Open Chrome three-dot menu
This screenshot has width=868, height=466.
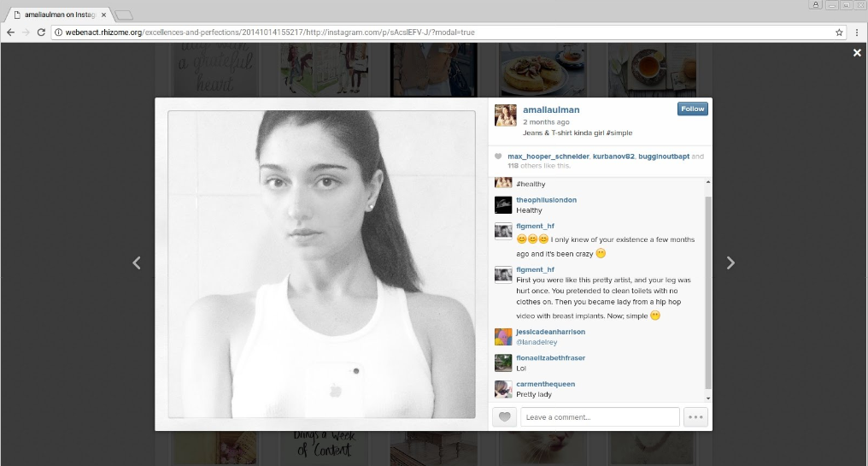(857, 32)
